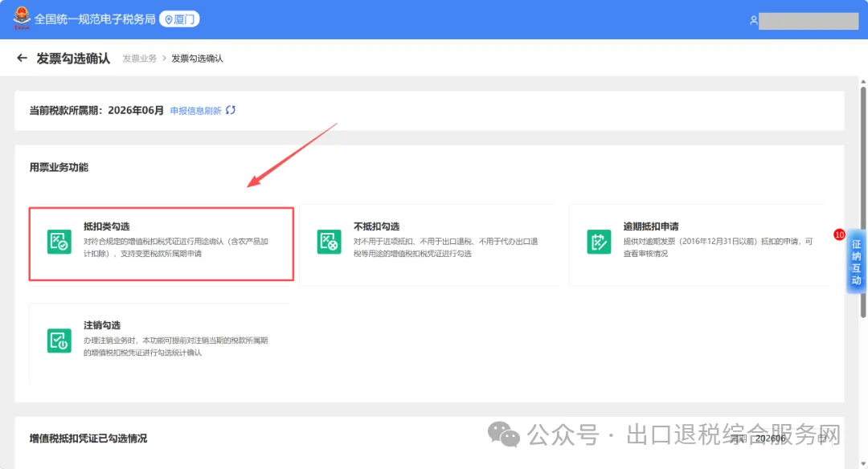
Task: Open the 逾期抵扣申请 card
Action: coord(699,245)
